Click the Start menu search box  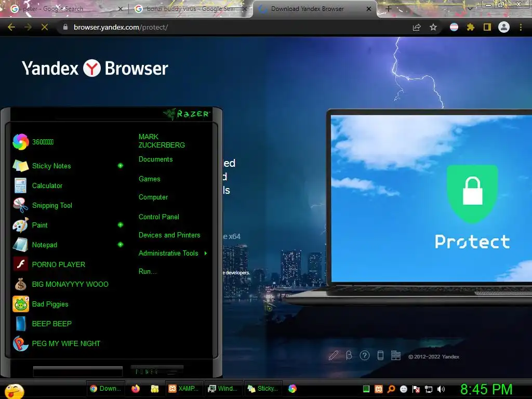78,371
